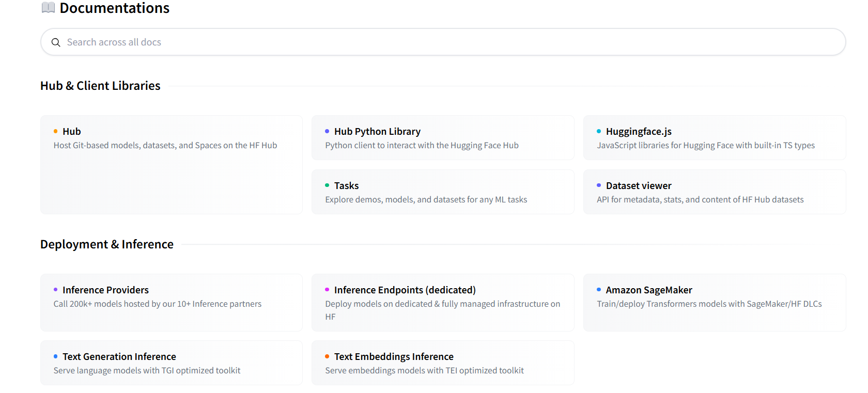Viewport: 868px width, 393px height.
Task: Open Inference Providers documentation
Action: pos(171,303)
